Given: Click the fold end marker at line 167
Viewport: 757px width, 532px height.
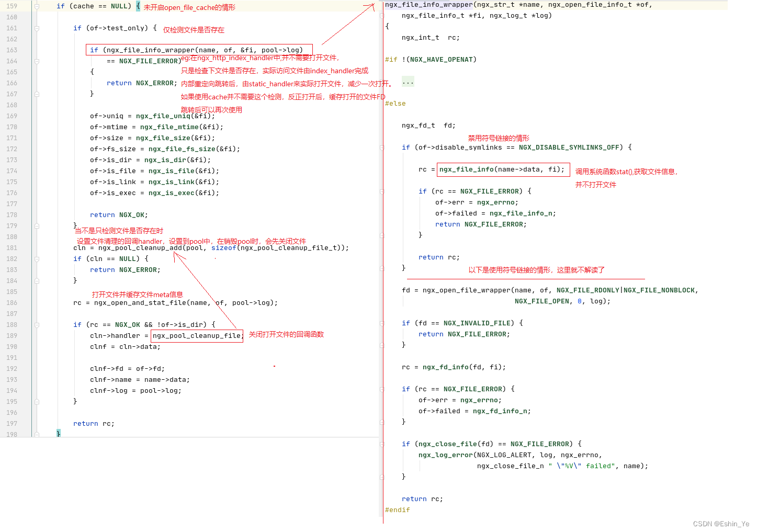Looking at the screenshot, I should pos(37,94).
